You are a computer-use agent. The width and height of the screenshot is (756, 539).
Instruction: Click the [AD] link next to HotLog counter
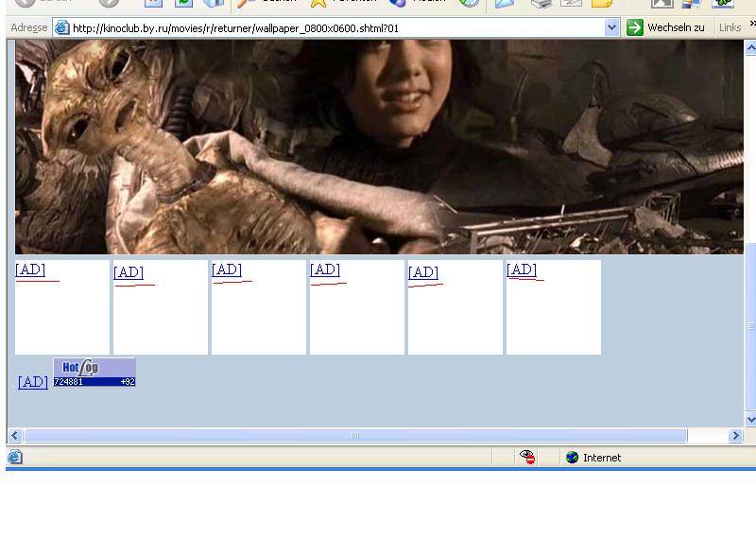click(x=33, y=382)
